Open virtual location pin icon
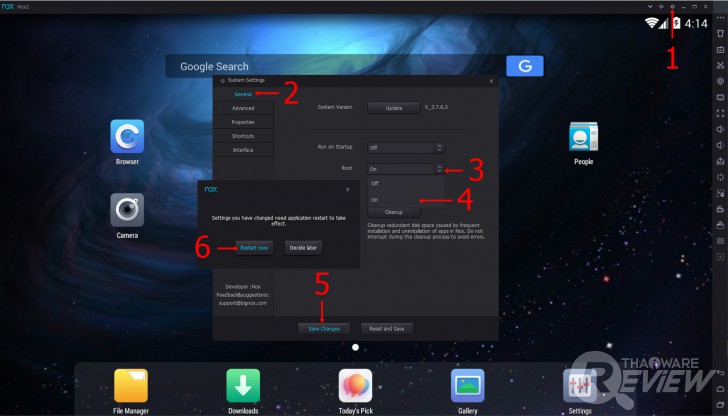Screen dimensions: 728x416 720,81
